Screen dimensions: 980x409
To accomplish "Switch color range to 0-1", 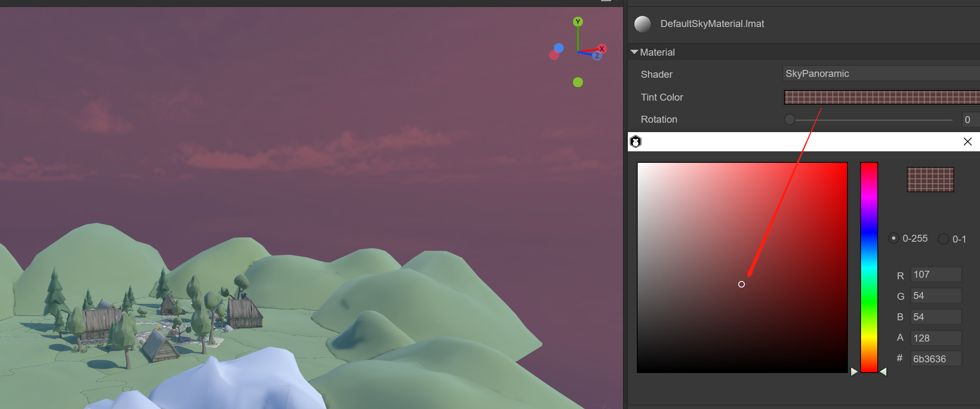I will [943, 239].
